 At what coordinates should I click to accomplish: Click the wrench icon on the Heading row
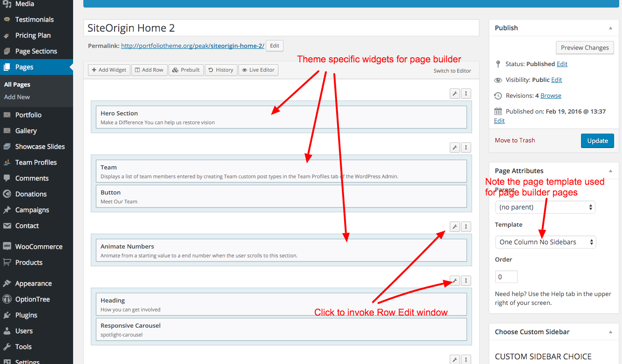(454, 280)
